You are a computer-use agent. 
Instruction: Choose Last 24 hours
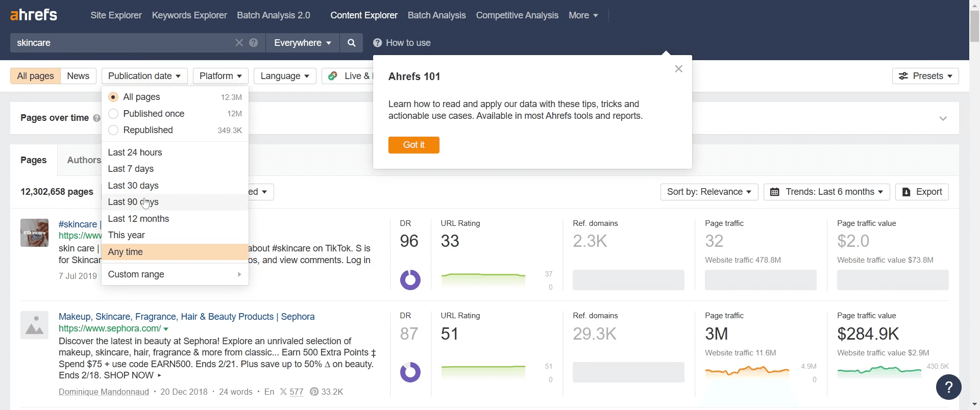175,152
